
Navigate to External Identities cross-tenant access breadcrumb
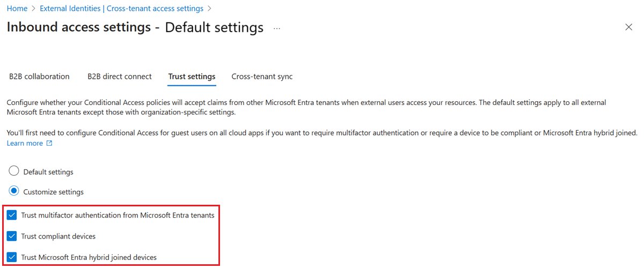(x=121, y=9)
